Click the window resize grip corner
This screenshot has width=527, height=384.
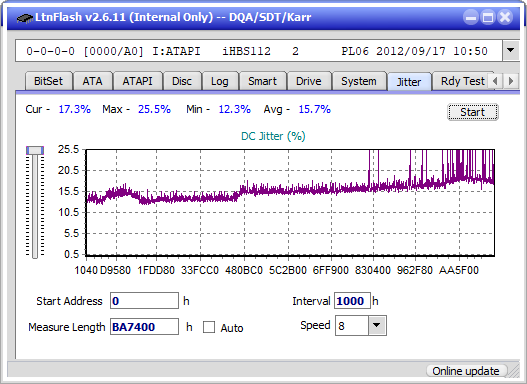(514, 371)
